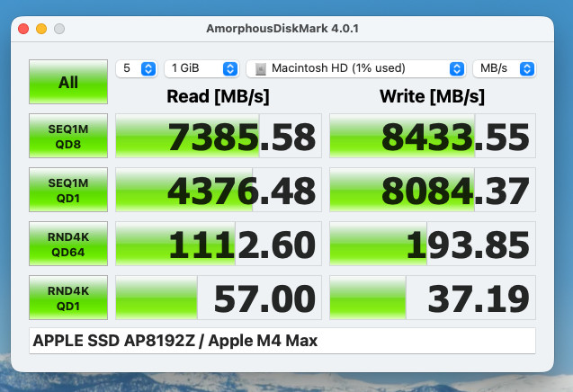Run all benchmarks with All button
Screen dimensions: 573x392
(68, 82)
